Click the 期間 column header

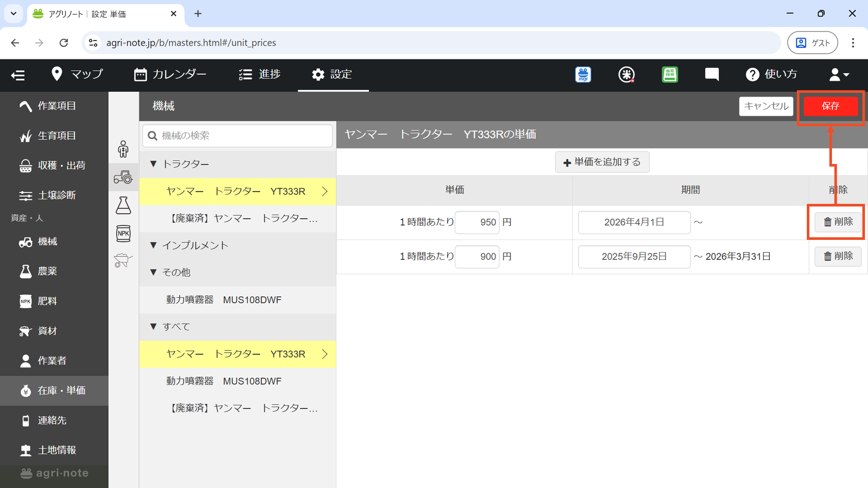point(690,190)
